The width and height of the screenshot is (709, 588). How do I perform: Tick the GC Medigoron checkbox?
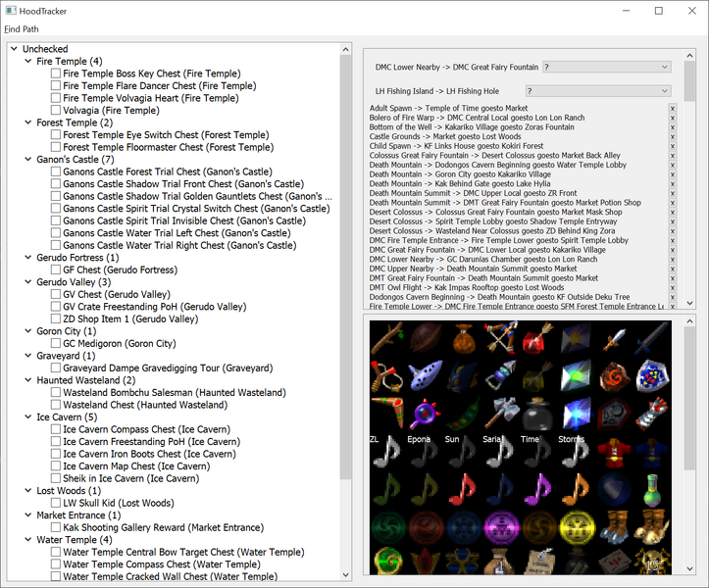click(x=56, y=344)
